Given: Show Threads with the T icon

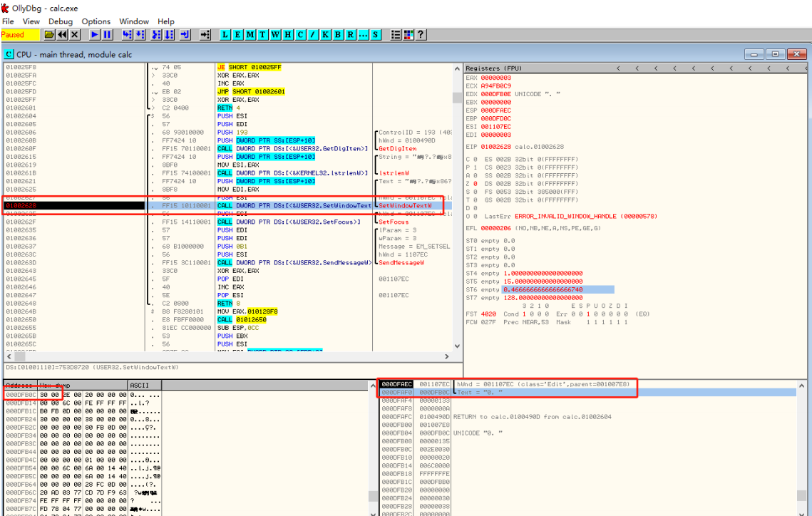Looking at the screenshot, I should [262, 35].
